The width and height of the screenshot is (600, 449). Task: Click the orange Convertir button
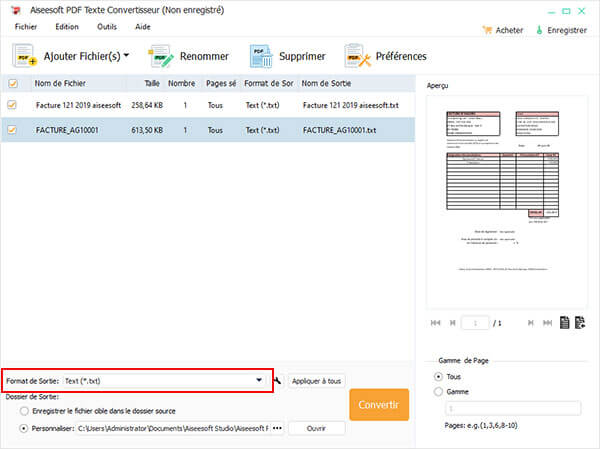pos(379,405)
